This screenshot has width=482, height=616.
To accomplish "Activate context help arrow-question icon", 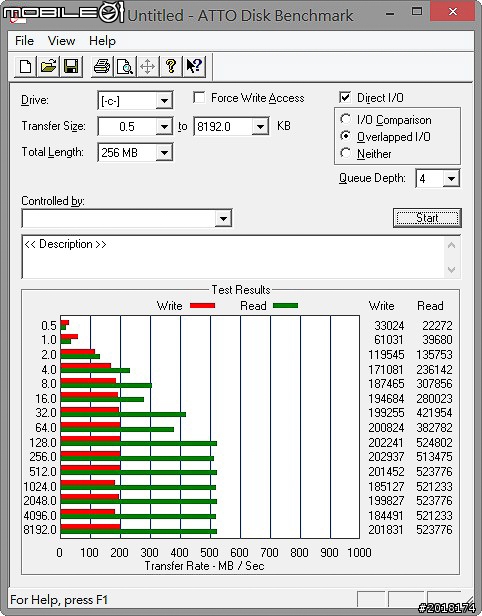I will [x=194, y=66].
